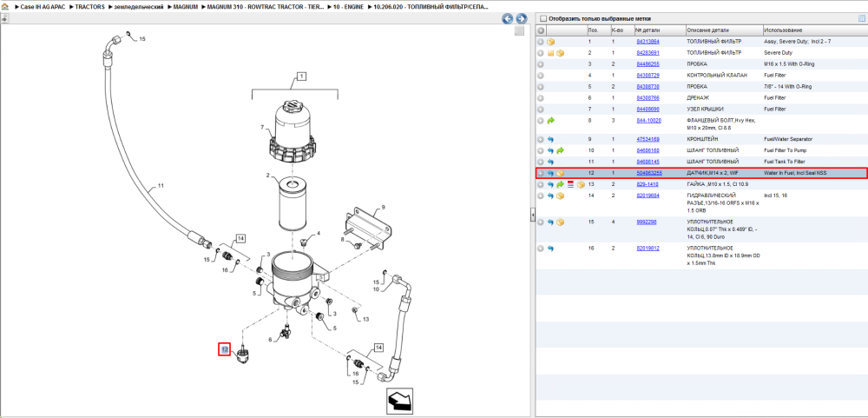Open MAGNUM 310 - ROWTRAC TRACTOR breadcrumb

click(263, 7)
